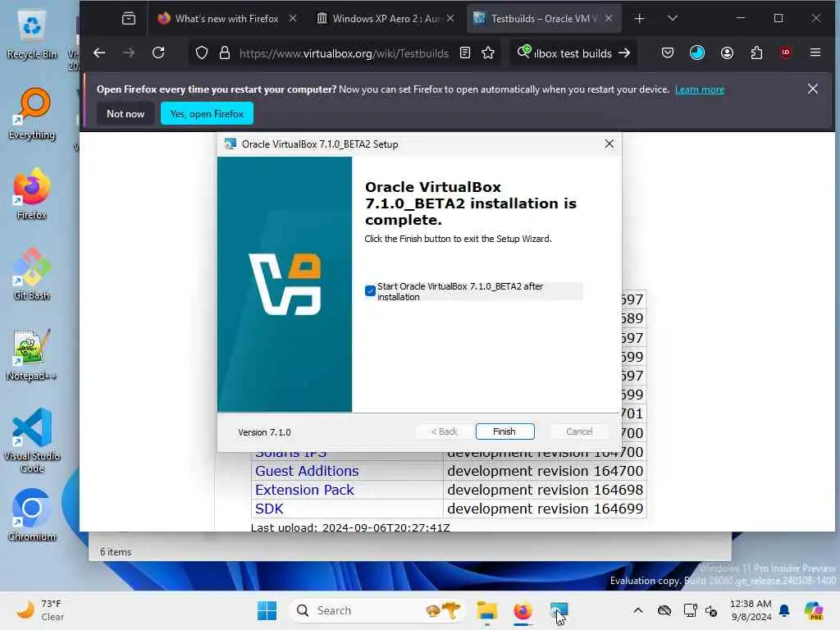
Task: Toggle reader view icon in address bar
Action: [465, 53]
